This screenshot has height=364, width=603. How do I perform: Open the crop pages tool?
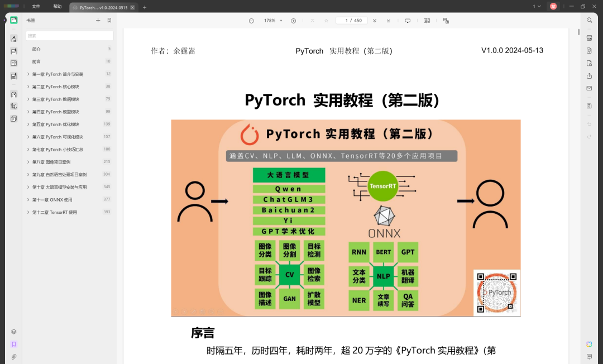[14, 107]
